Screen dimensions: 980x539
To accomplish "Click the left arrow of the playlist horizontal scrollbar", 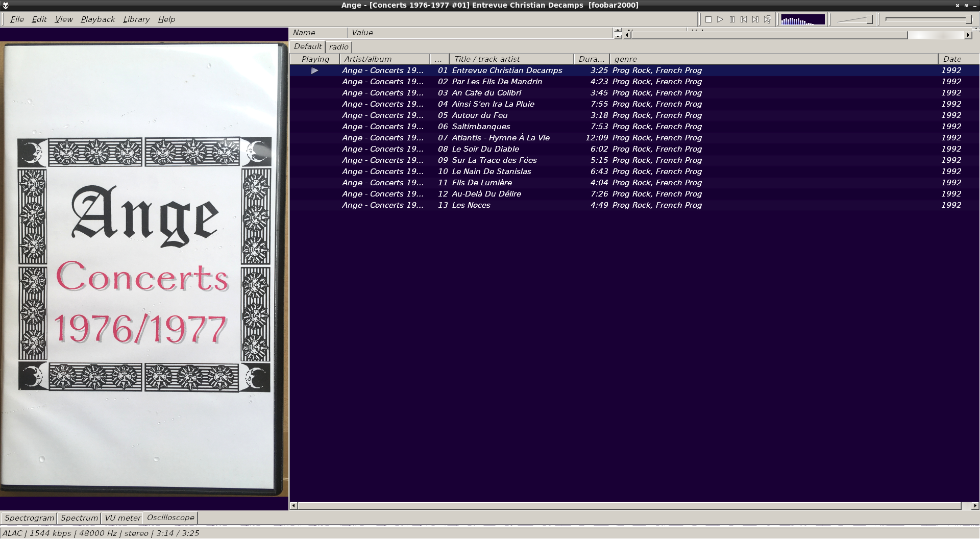I will [293, 506].
